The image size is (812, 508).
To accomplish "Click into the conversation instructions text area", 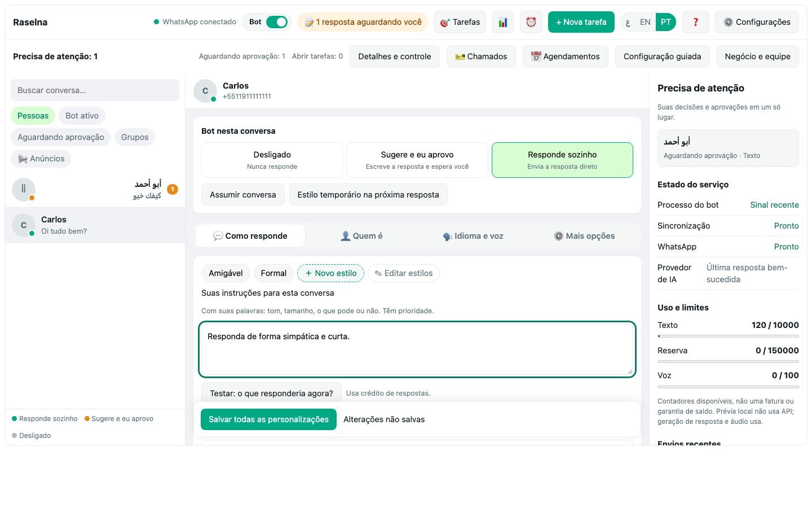I will tap(417, 349).
